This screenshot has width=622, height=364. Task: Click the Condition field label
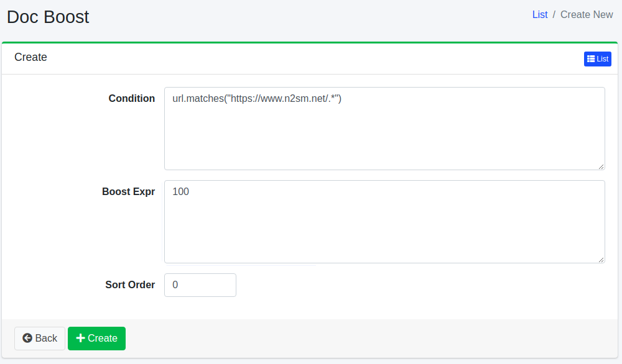click(132, 98)
